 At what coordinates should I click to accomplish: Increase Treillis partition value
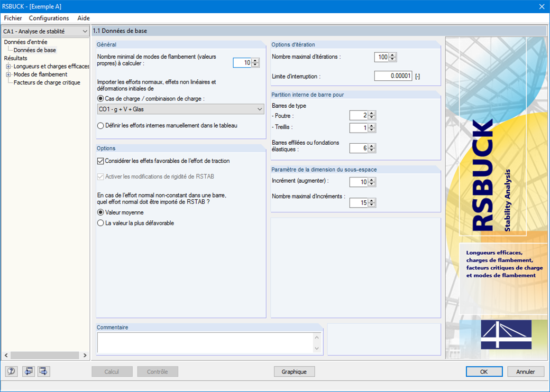(372, 126)
